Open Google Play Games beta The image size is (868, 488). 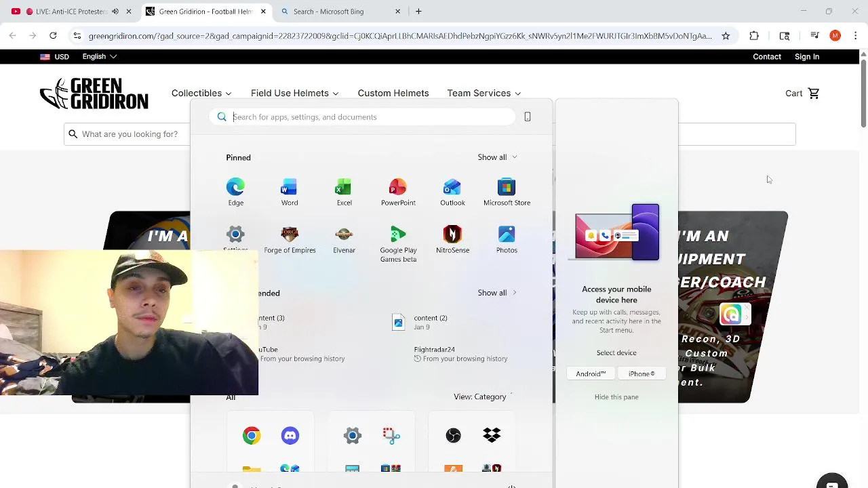click(398, 245)
